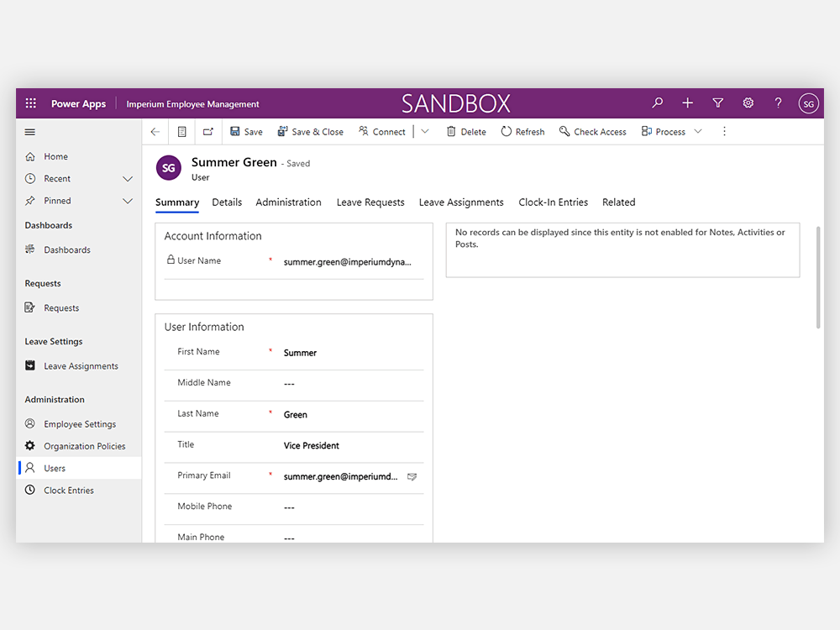Expand the Pinned chevron in sidebar

[x=128, y=202]
